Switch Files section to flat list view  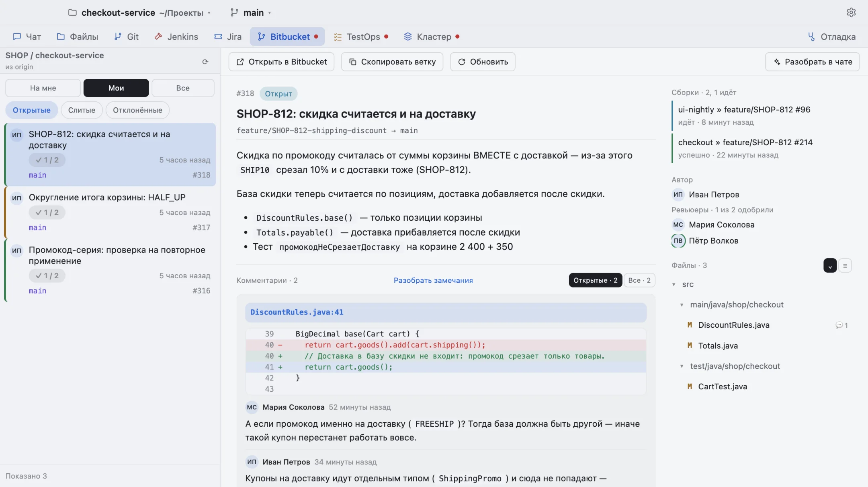click(x=845, y=265)
